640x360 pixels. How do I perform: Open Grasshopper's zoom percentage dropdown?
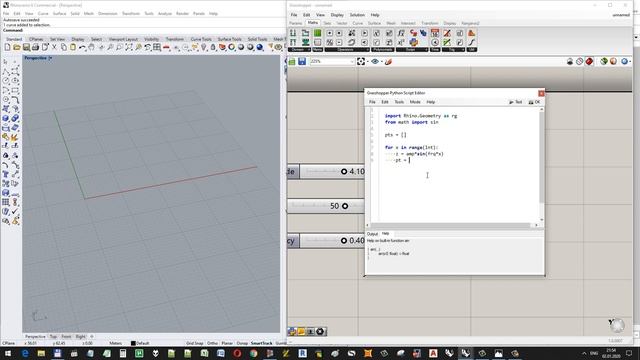click(x=352, y=62)
